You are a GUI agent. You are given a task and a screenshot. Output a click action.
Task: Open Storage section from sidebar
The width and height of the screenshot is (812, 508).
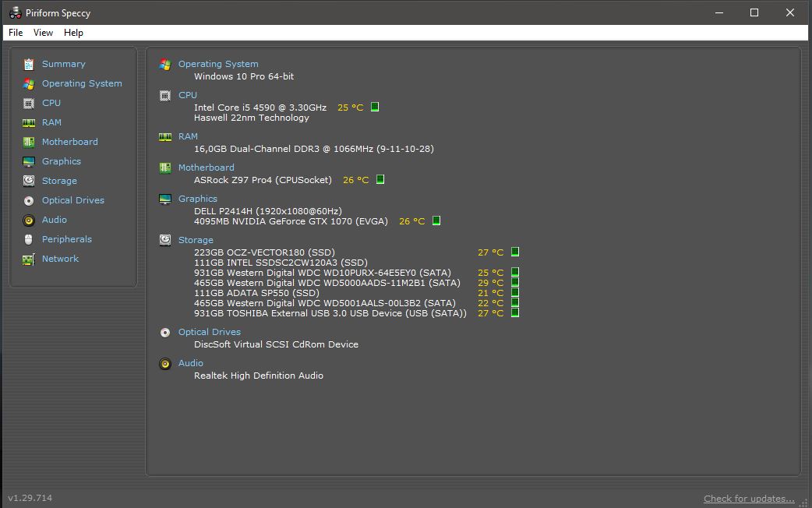pyautogui.click(x=59, y=181)
